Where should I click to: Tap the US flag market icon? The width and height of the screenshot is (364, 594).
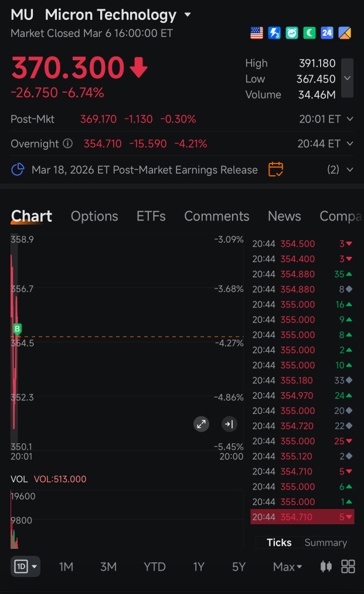(x=256, y=33)
